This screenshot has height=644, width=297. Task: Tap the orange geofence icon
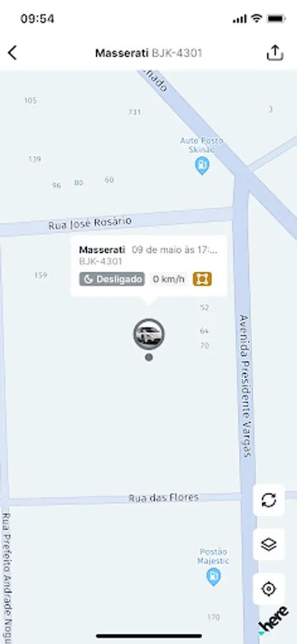point(202,279)
